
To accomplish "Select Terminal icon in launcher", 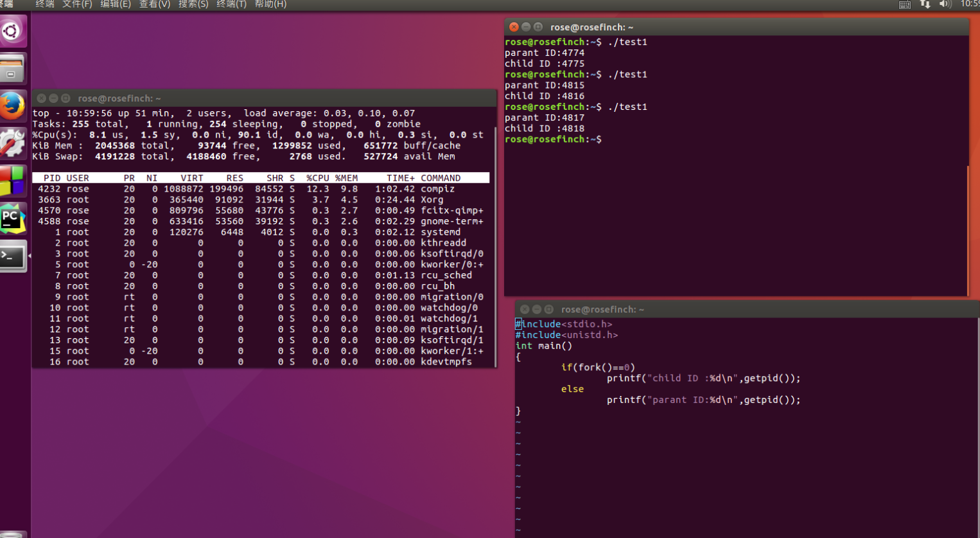I will [12, 256].
